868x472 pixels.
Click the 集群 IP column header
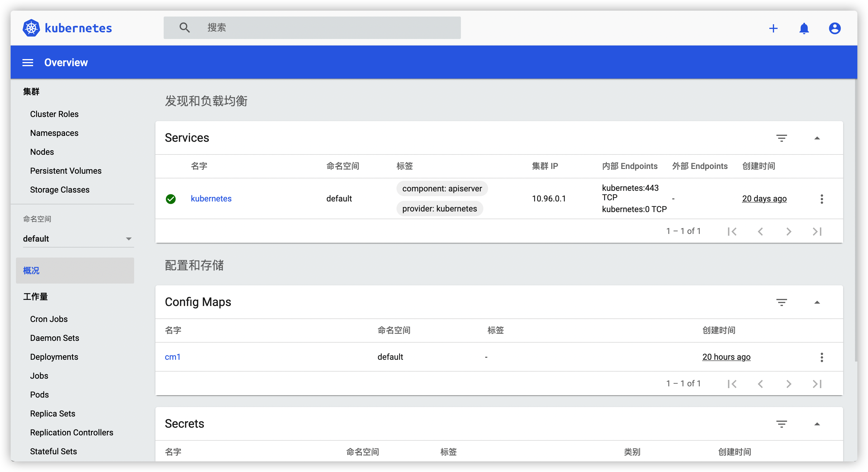click(545, 166)
